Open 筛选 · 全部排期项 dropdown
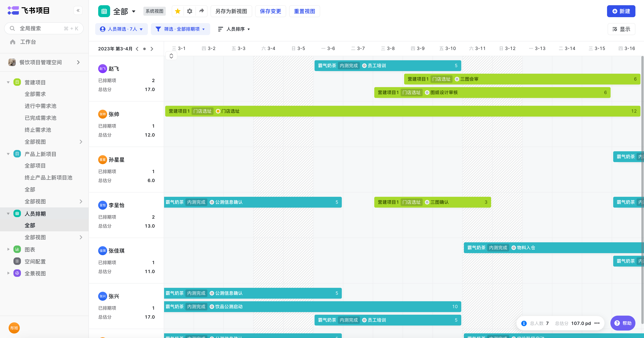The image size is (644, 338). pos(180,29)
